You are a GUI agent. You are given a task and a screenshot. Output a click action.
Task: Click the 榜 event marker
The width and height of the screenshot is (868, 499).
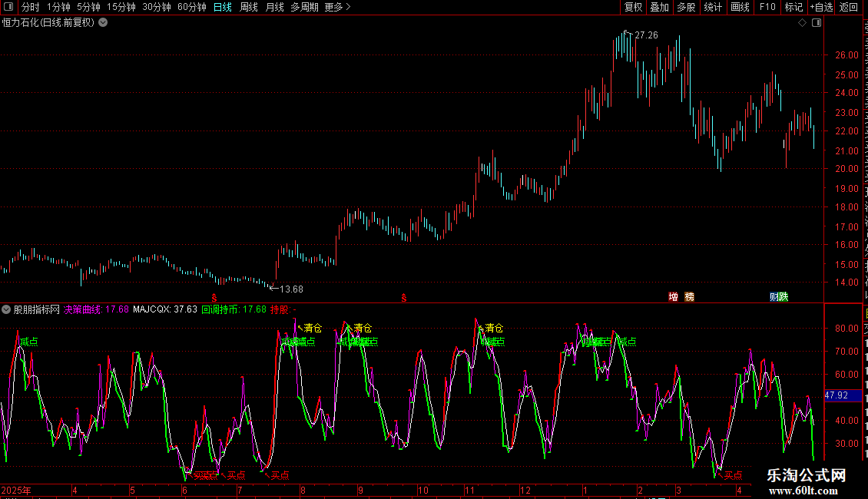(x=689, y=297)
